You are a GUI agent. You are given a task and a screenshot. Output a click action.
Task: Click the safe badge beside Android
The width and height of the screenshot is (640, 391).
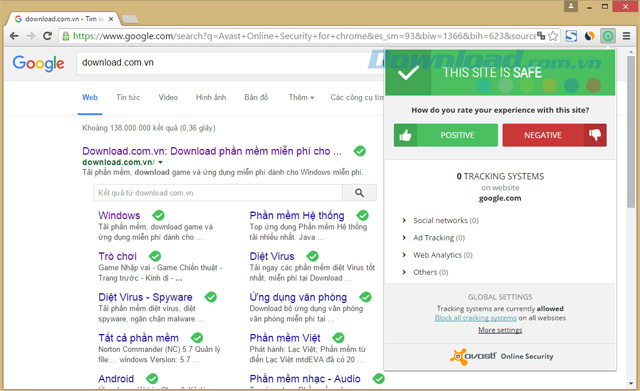[x=152, y=378]
